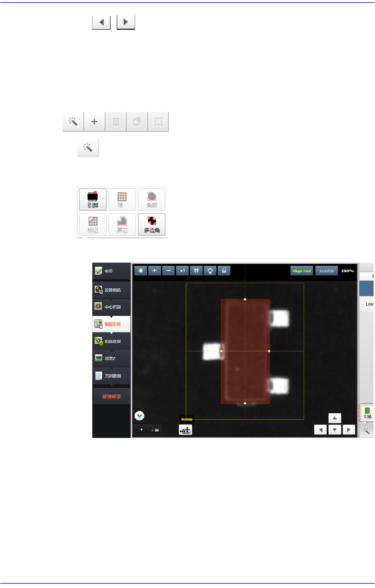The width and height of the screenshot is (375, 588).
Task: Click the trash delete icon in the shape toolbar
Action: point(116,121)
